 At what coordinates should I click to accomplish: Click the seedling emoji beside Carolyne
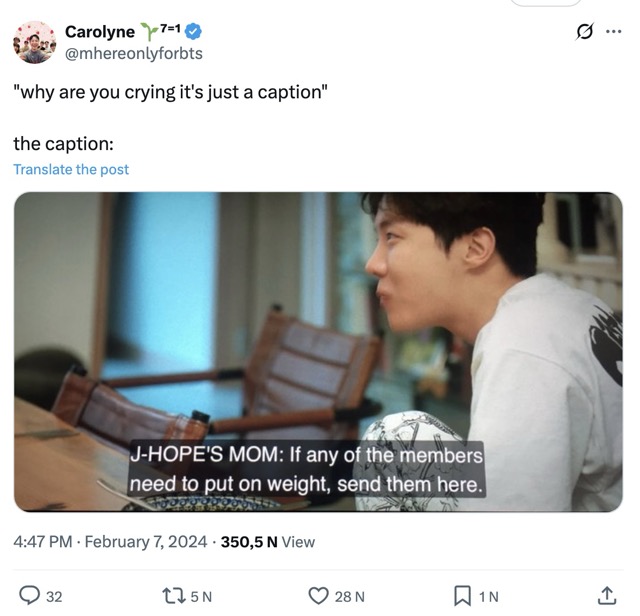tap(150, 32)
